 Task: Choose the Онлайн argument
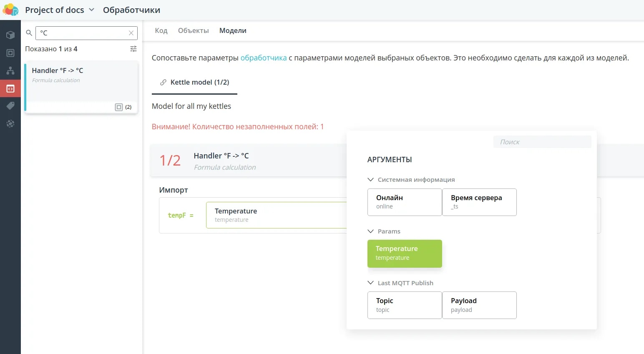click(x=405, y=202)
